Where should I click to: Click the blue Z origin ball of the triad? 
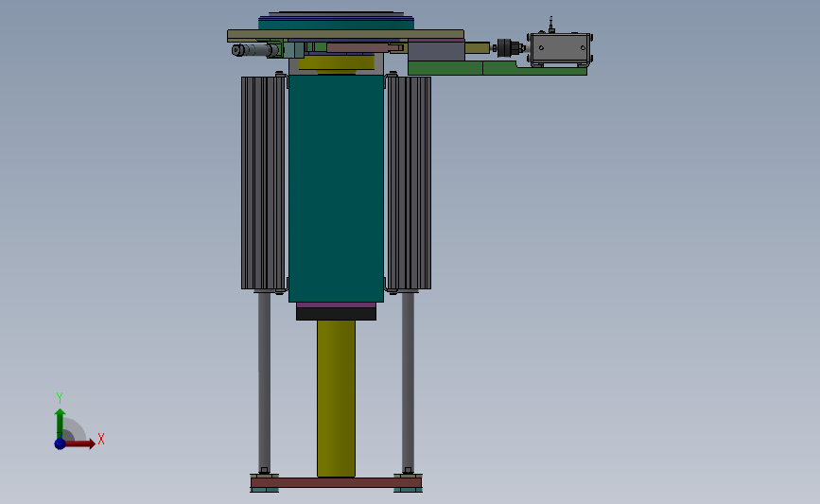click(60, 443)
